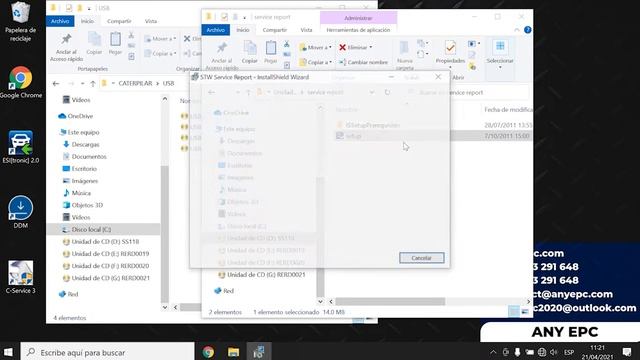
Task: Select Unidad de CD (E:) RERD0019 in USB window
Action: [105, 254]
